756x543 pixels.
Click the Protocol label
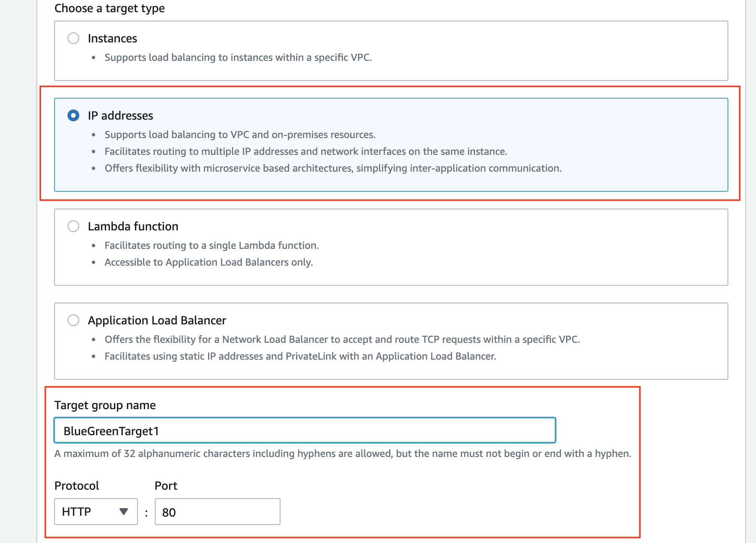point(76,486)
